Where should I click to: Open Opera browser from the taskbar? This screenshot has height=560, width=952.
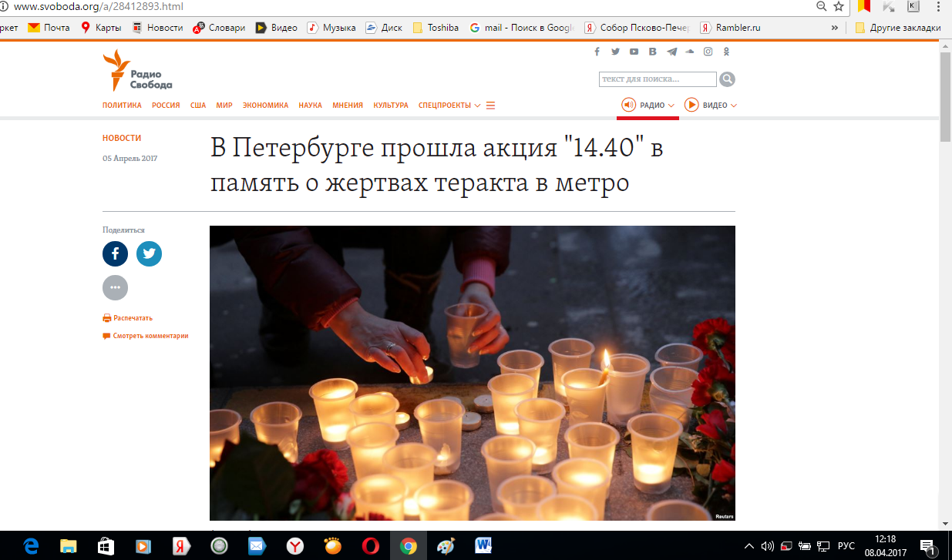point(371,545)
